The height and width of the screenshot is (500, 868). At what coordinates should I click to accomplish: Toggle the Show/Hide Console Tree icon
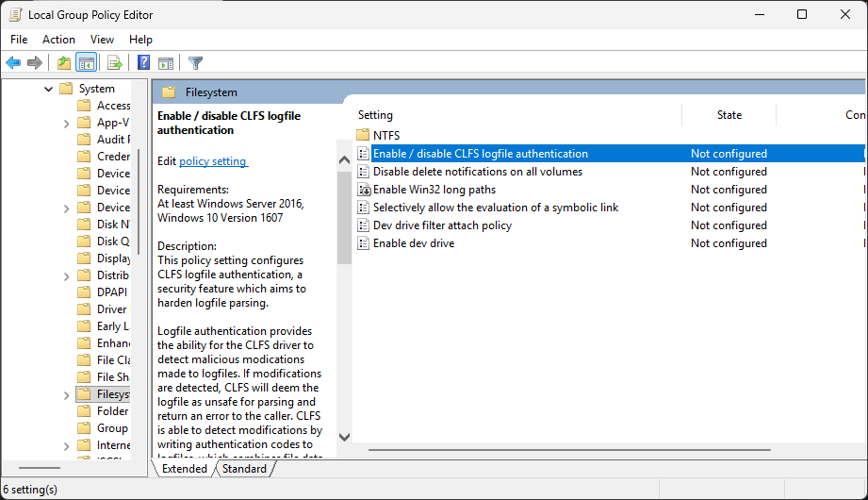click(86, 63)
